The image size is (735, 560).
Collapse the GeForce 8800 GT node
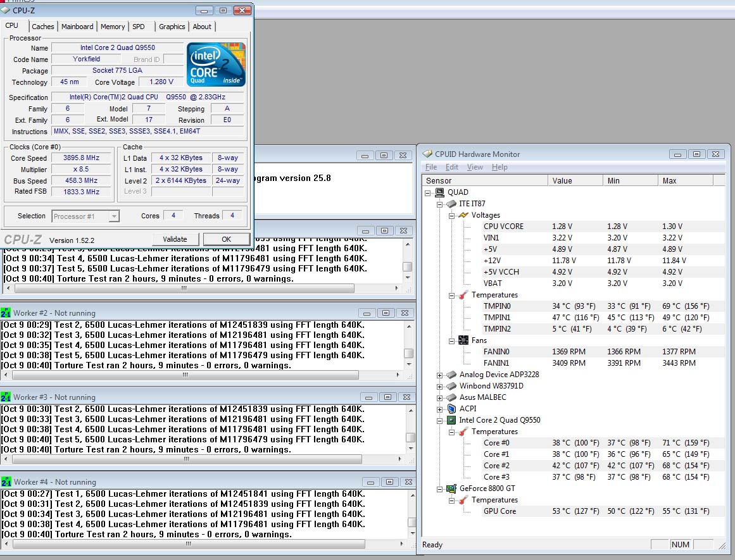(x=440, y=489)
